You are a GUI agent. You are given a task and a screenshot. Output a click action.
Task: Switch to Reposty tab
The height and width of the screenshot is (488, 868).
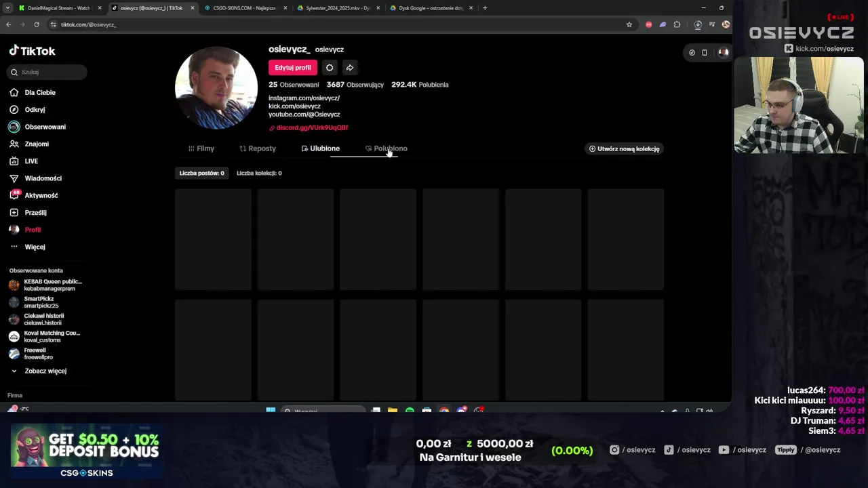(258, 148)
